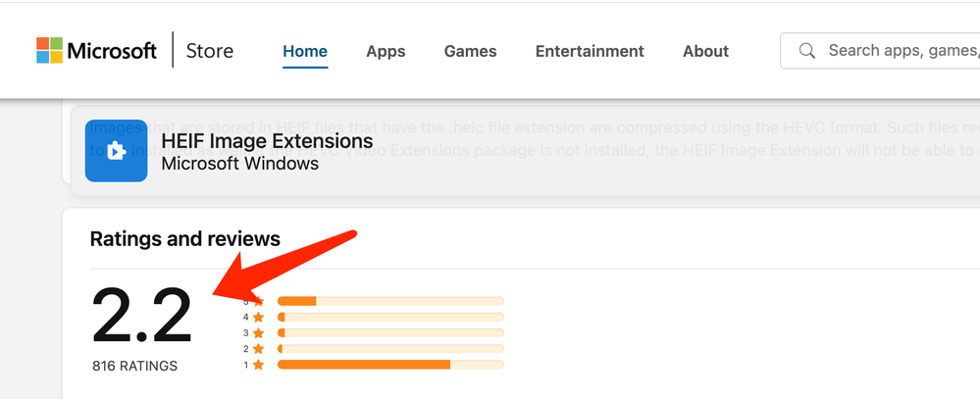Click the star icon beside 3

(x=259, y=332)
